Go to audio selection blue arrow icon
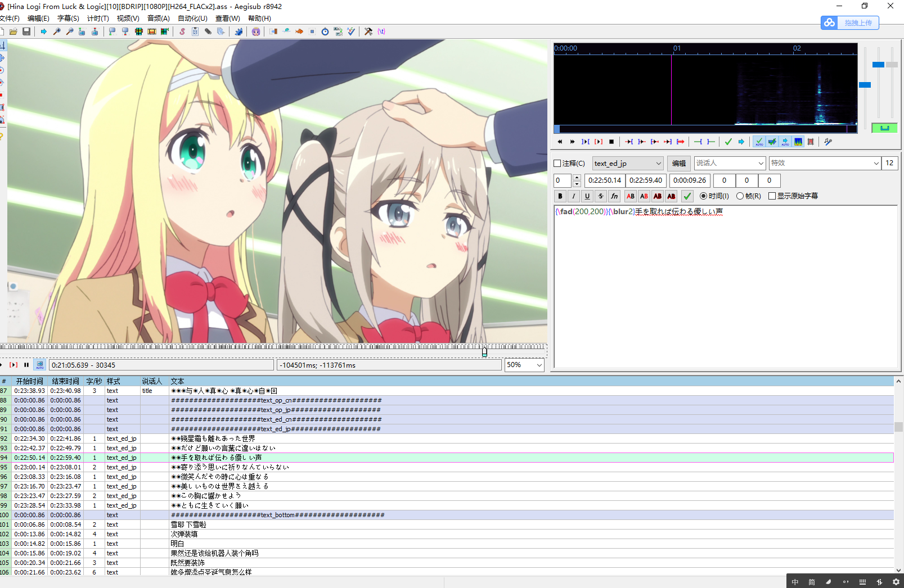This screenshot has height=588, width=904. coord(741,142)
